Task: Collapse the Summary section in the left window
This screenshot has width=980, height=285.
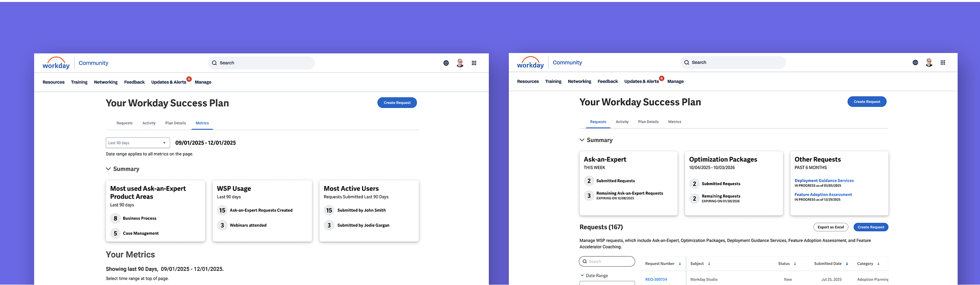Action: 108,169
